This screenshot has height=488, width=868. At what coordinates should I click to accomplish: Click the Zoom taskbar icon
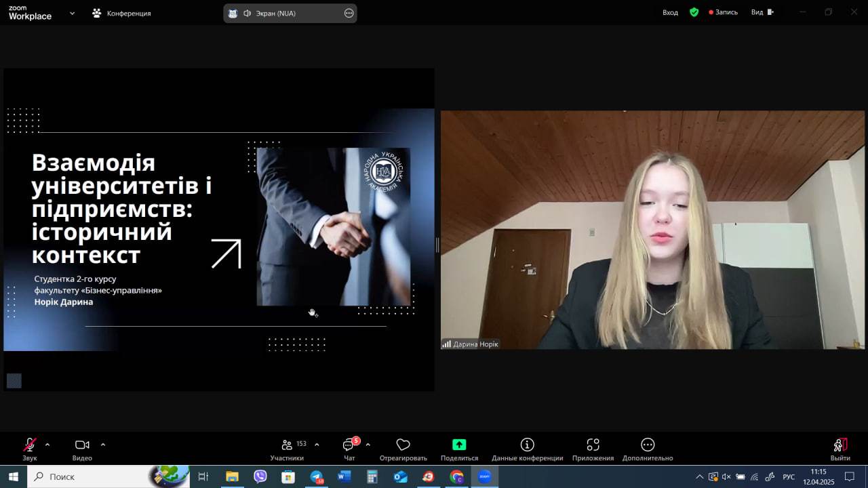click(x=485, y=476)
